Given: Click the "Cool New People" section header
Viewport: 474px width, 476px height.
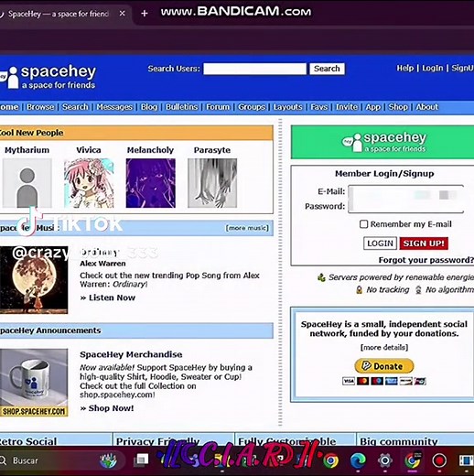Looking at the screenshot, I should 136,133.
